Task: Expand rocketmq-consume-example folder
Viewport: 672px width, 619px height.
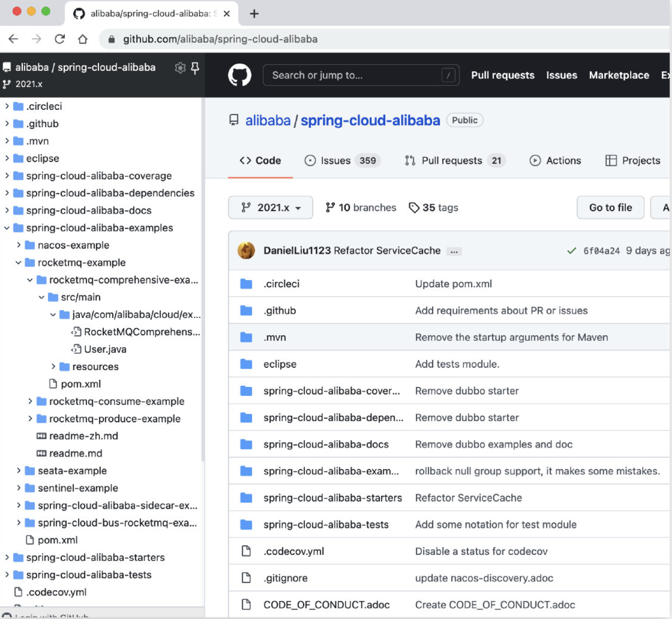Action: pos(30,402)
